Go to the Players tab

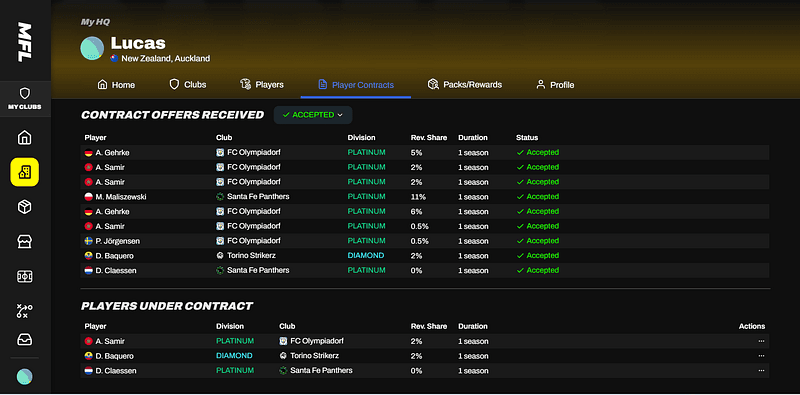coord(262,85)
